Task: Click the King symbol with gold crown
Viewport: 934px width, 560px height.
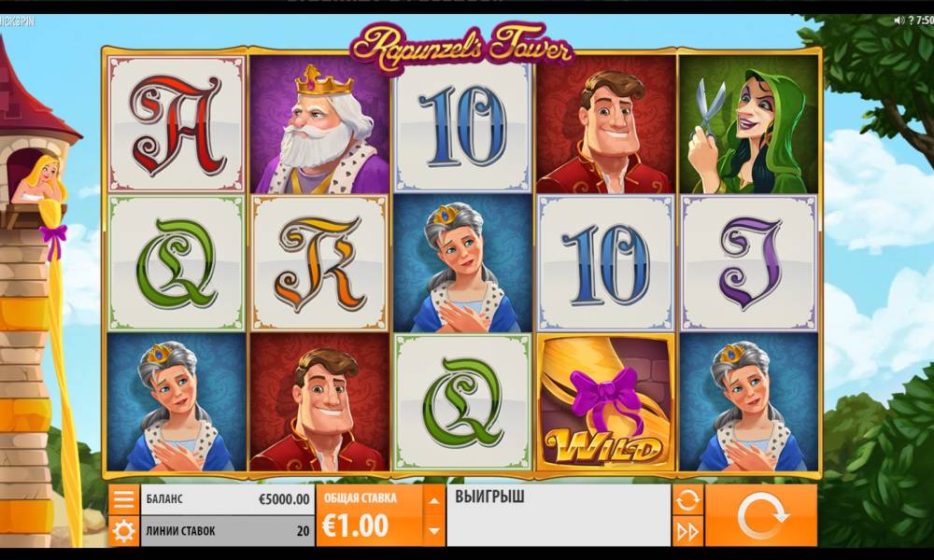Action: pyautogui.click(x=319, y=124)
